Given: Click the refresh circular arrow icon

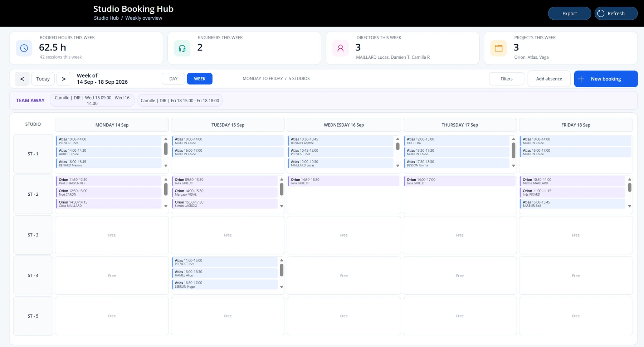Looking at the screenshot, I should coord(601,14).
